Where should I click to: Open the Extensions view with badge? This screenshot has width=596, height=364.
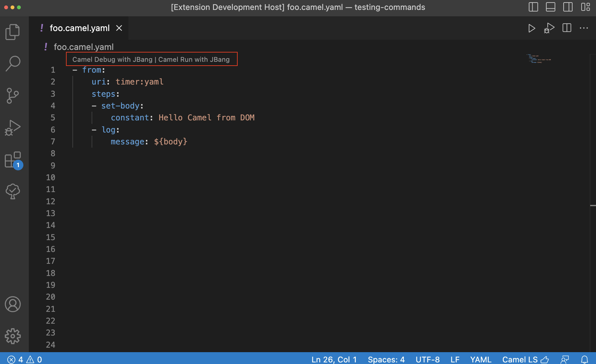[x=13, y=160]
